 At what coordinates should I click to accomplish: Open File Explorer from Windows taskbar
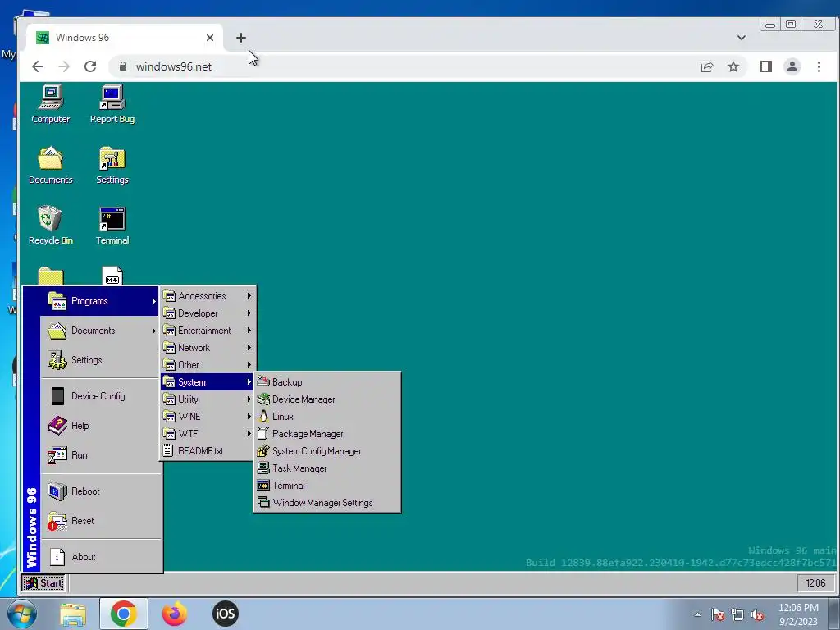[x=73, y=614]
